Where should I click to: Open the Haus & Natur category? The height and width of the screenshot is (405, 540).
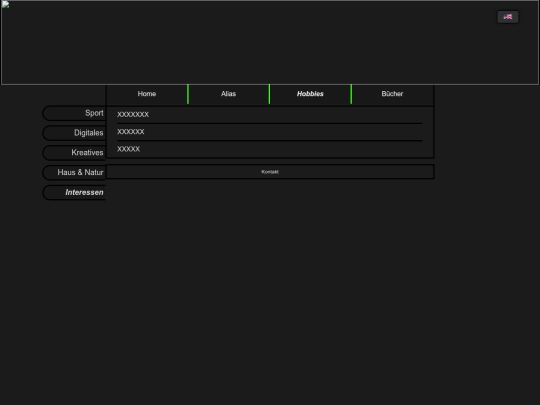coord(74,172)
